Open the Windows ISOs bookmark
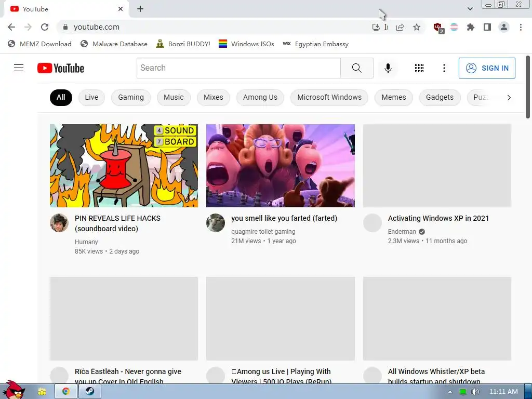The height and width of the screenshot is (399, 532). click(x=246, y=44)
